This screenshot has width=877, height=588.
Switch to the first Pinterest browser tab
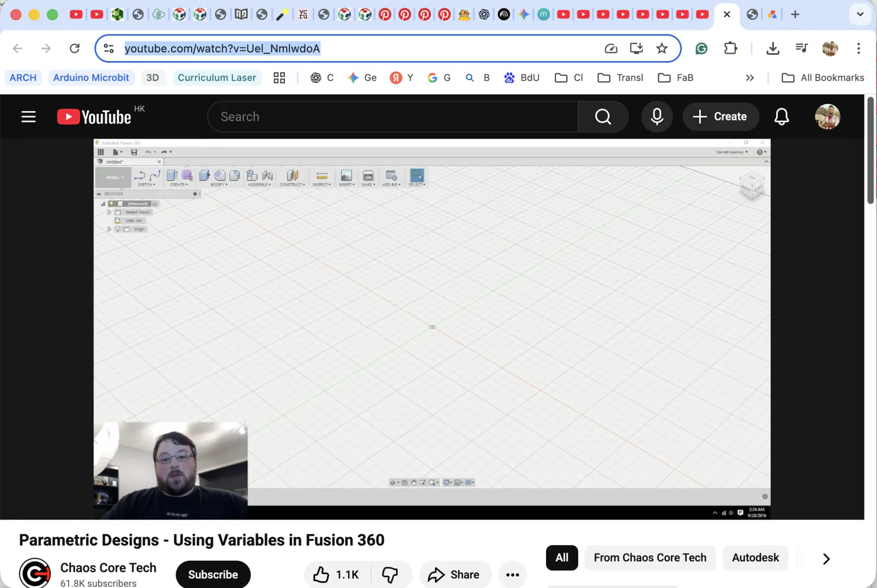pos(385,14)
